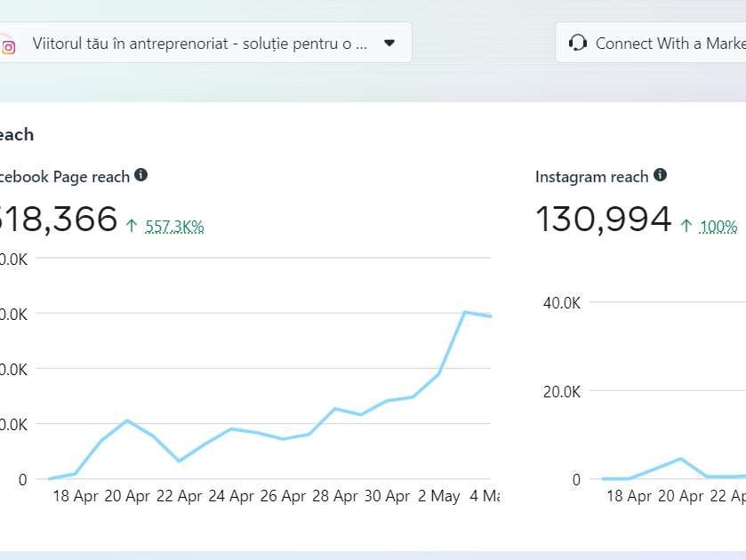
Task: Click the headset icon beside Connect With
Action: (x=578, y=43)
